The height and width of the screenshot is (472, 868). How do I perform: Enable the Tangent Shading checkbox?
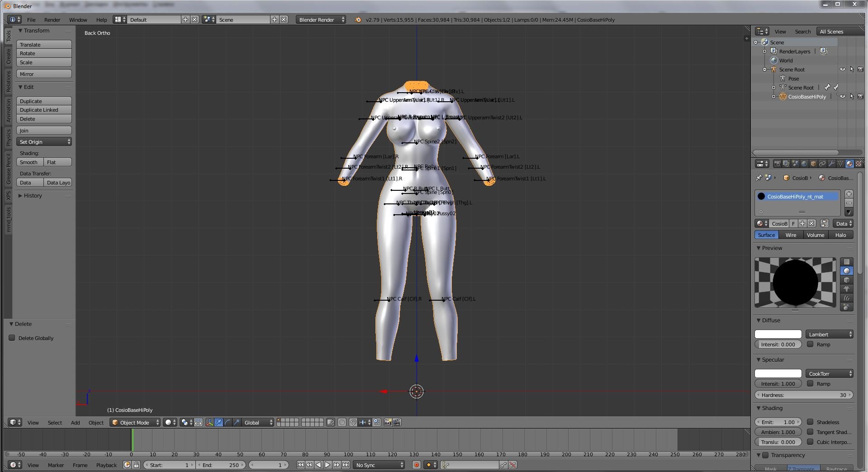(x=810, y=432)
